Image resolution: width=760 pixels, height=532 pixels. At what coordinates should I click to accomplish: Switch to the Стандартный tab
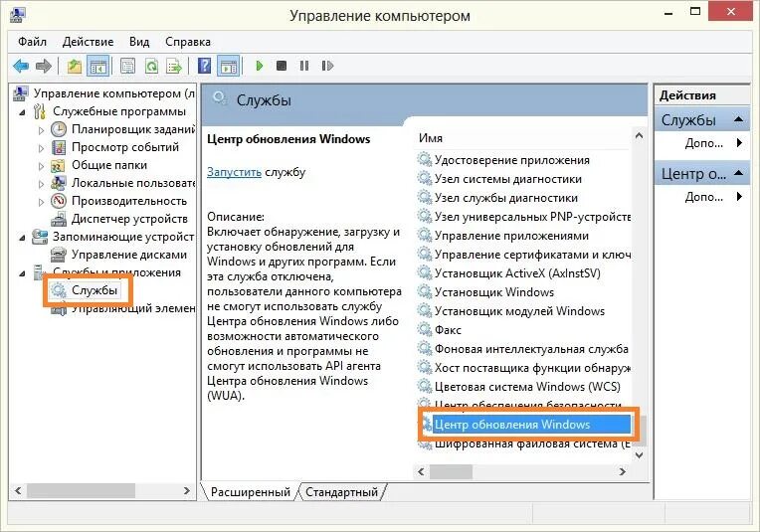pyautogui.click(x=342, y=492)
